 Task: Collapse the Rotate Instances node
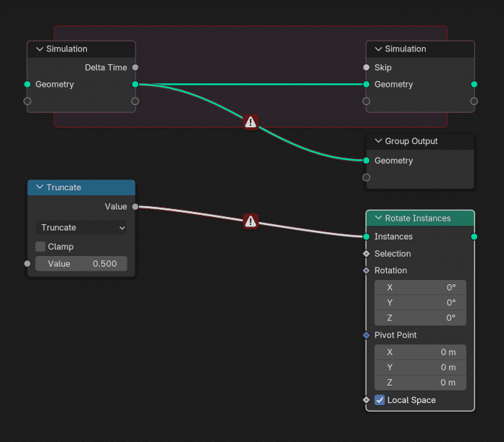pyautogui.click(x=378, y=218)
